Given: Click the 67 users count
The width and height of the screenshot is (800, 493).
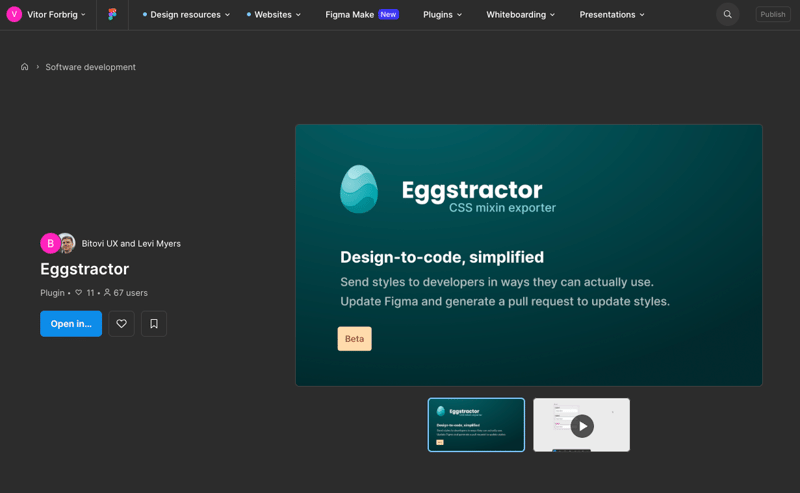Looking at the screenshot, I should [126, 293].
